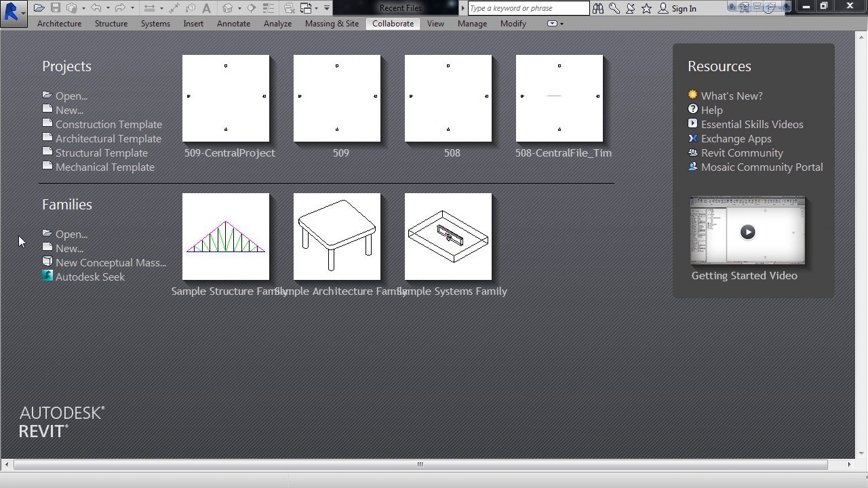Click the Autodesk Seek icon under Families
The width and height of the screenshot is (868, 488).
click(47, 276)
